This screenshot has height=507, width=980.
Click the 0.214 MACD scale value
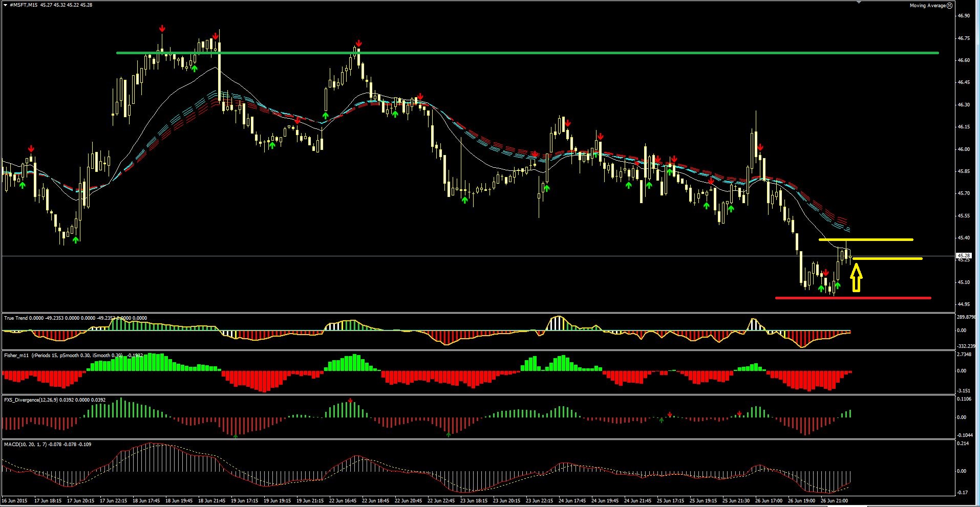(x=963, y=444)
